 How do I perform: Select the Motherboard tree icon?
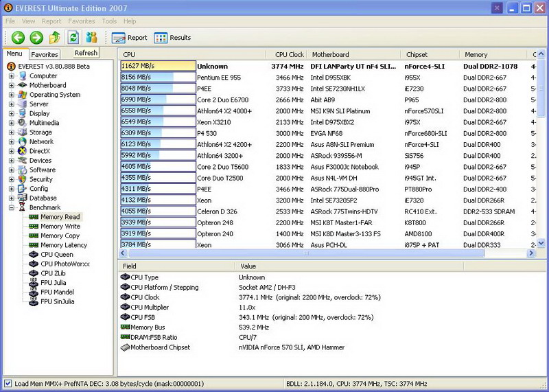point(23,85)
